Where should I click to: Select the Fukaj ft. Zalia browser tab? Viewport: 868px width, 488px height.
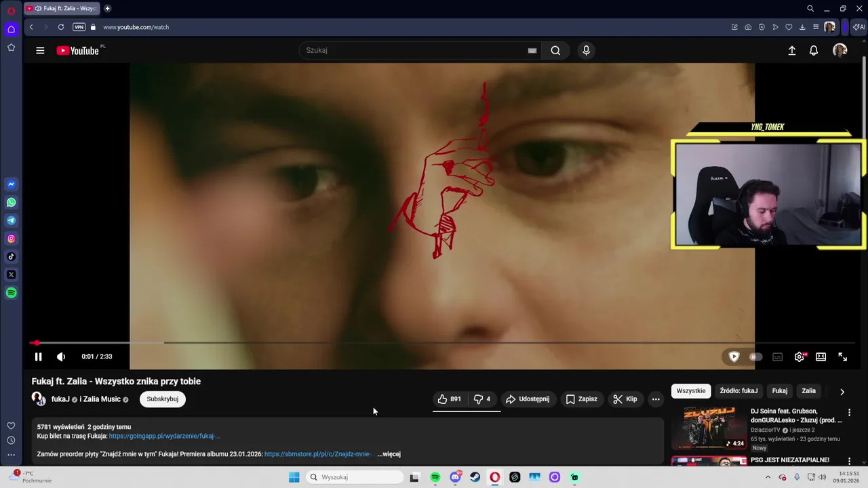[x=62, y=9]
